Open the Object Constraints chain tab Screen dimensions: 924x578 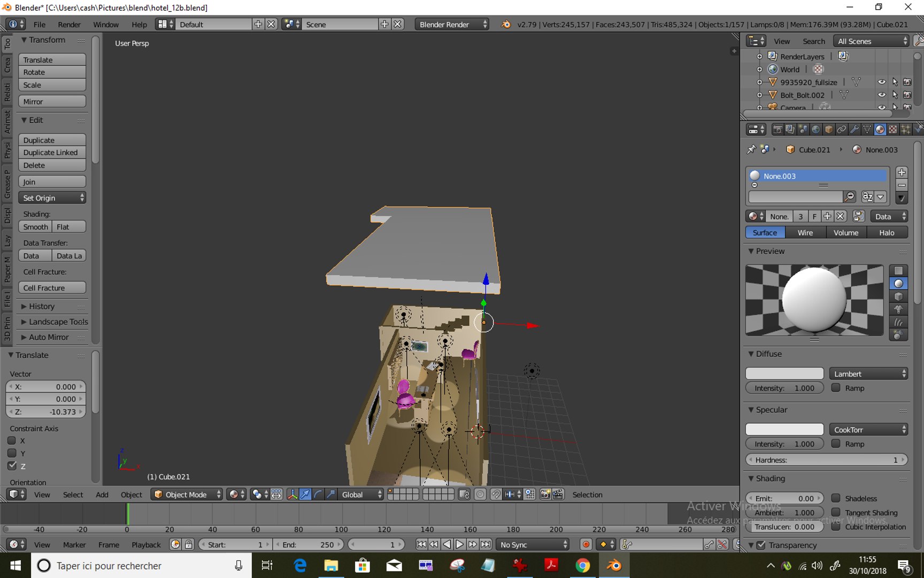pos(841,130)
